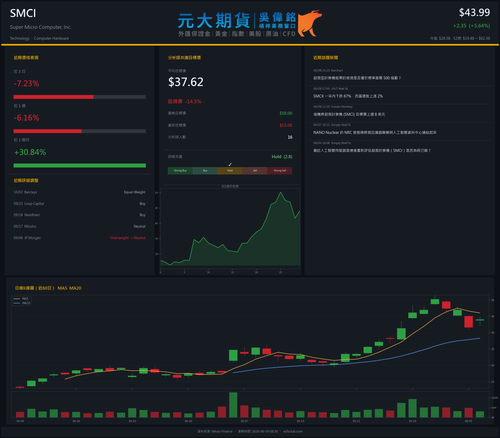Click the Yahoo Finance data source footer text
Viewport: 500px width, 438px height.
(x=215, y=431)
